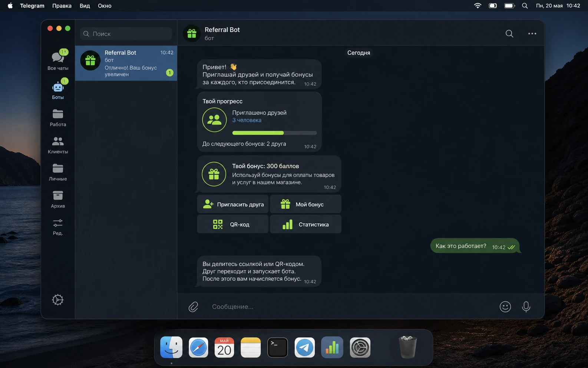The image size is (588, 368).
Task: Click the Пригласить друга bot button
Action: (x=233, y=204)
